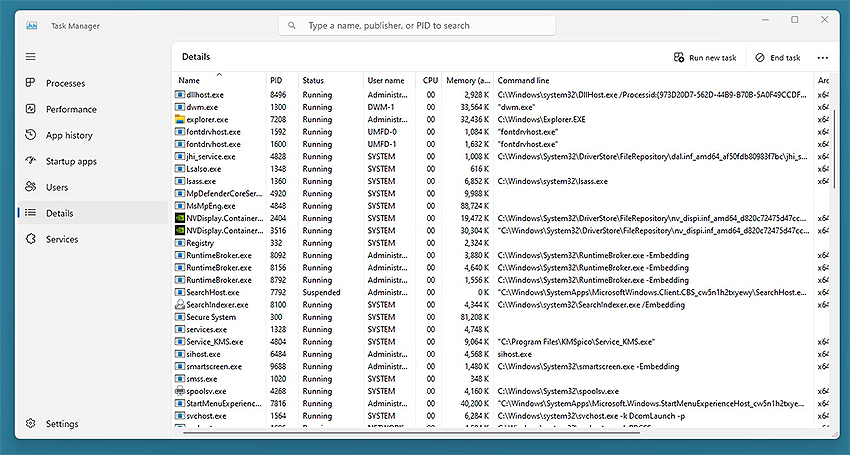Sort by the Command line column header

pos(653,80)
